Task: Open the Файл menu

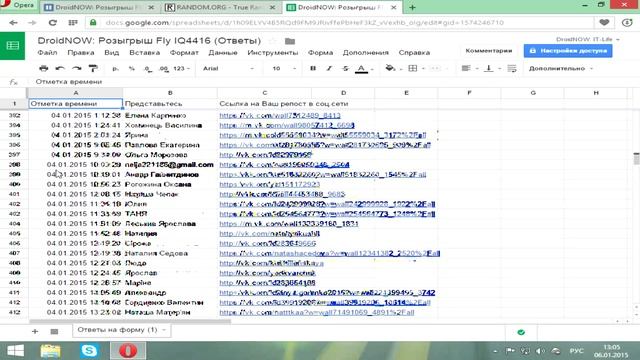Action: point(47,53)
